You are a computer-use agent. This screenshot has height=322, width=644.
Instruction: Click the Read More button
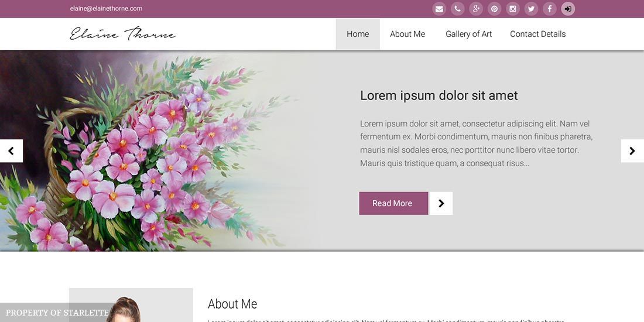click(x=393, y=203)
